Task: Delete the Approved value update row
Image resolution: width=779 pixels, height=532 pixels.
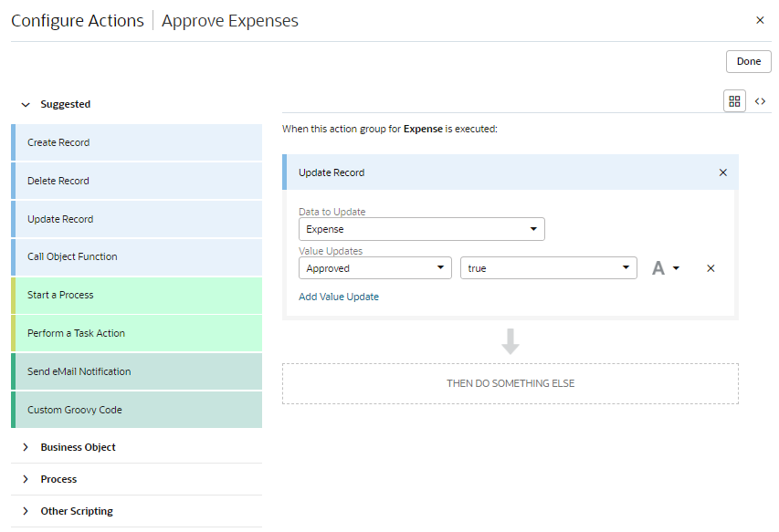Action: (711, 268)
